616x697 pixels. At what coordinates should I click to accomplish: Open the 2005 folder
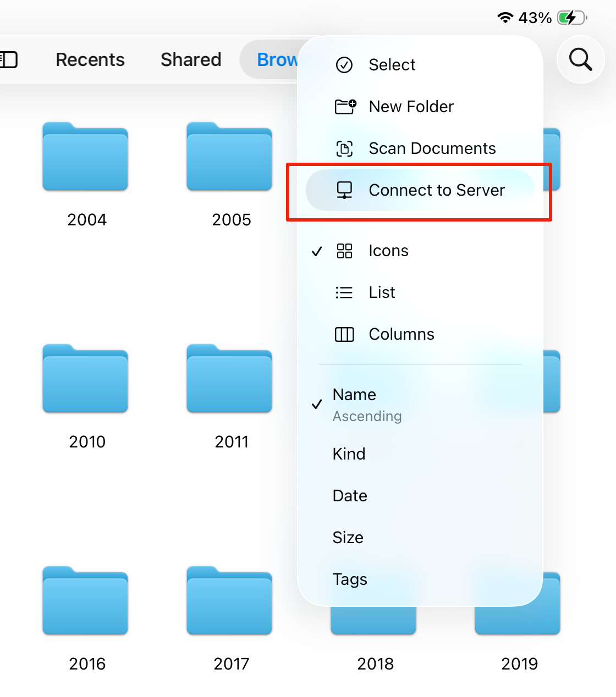click(229, 157)
